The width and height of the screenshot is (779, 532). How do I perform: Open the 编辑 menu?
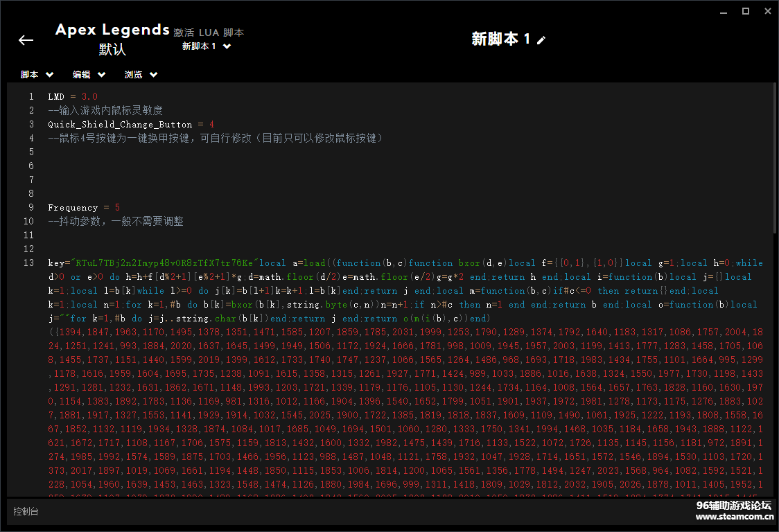pos(89,75)
